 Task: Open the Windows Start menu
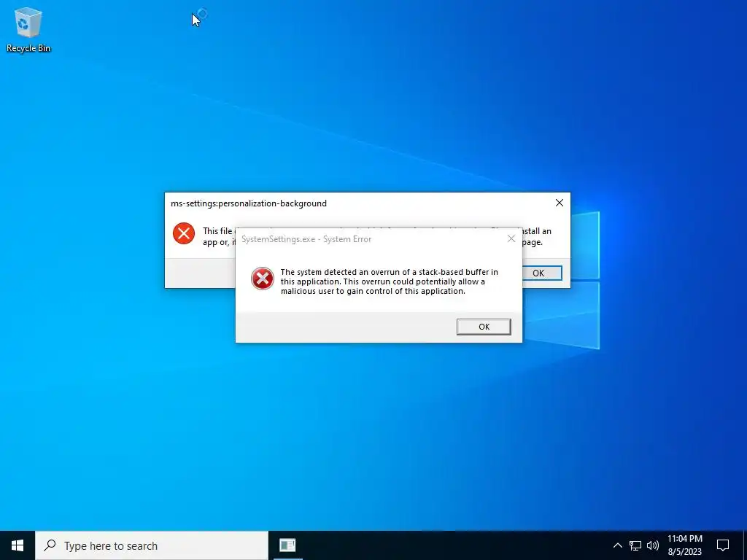coord(18,545)
